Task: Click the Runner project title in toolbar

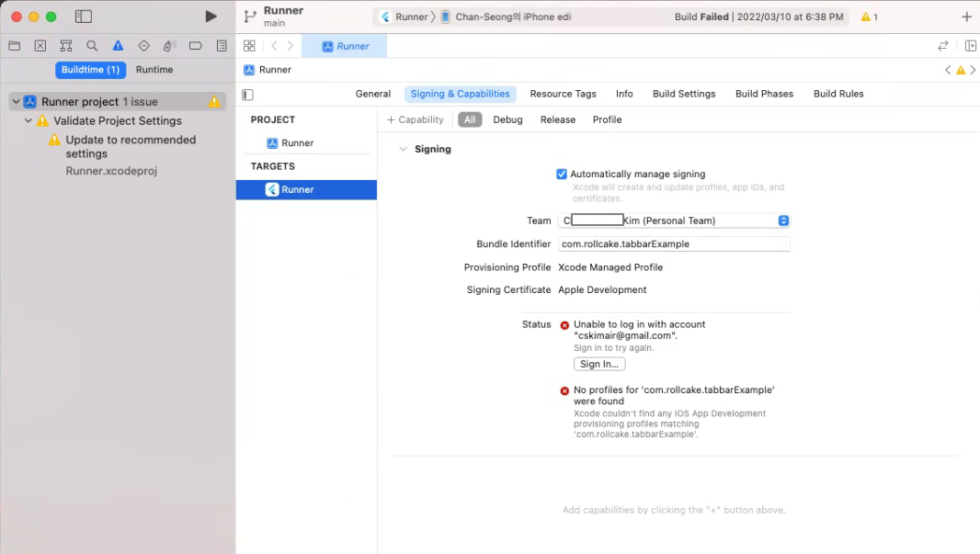Action: [x=283, y=11]
